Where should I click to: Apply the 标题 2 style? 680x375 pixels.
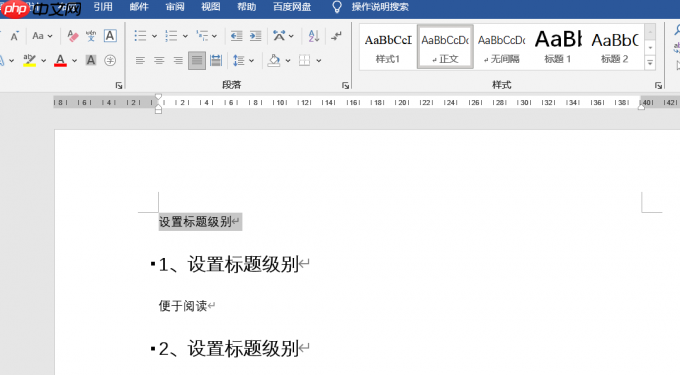pyautogui.click(x=615, y=47)
